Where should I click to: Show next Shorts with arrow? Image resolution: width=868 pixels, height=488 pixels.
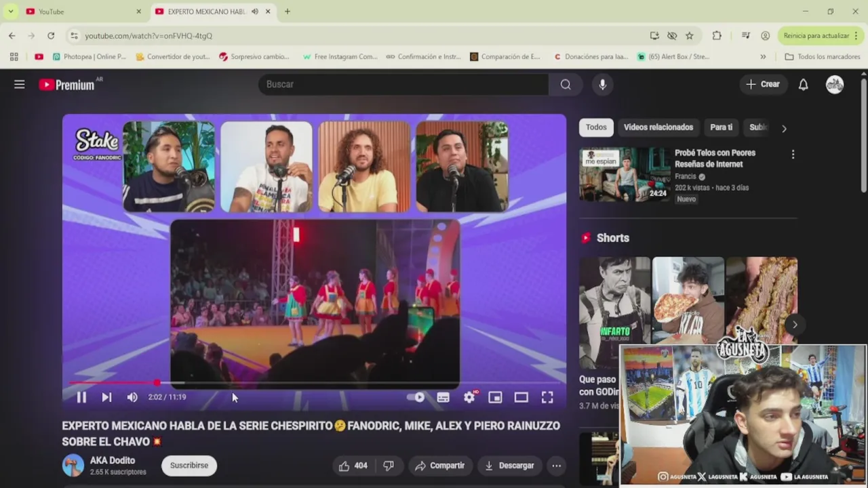pos(795,324)
